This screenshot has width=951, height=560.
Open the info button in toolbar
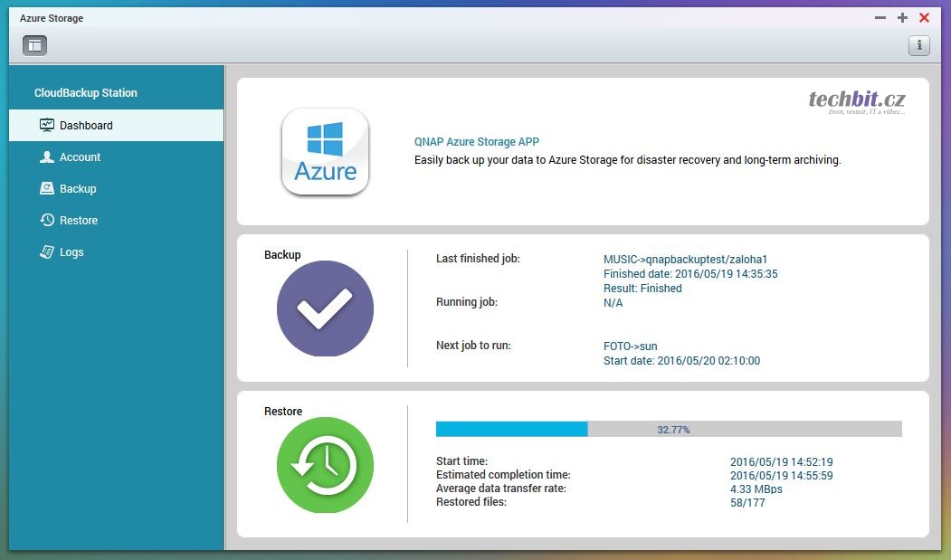coord(918,45)
